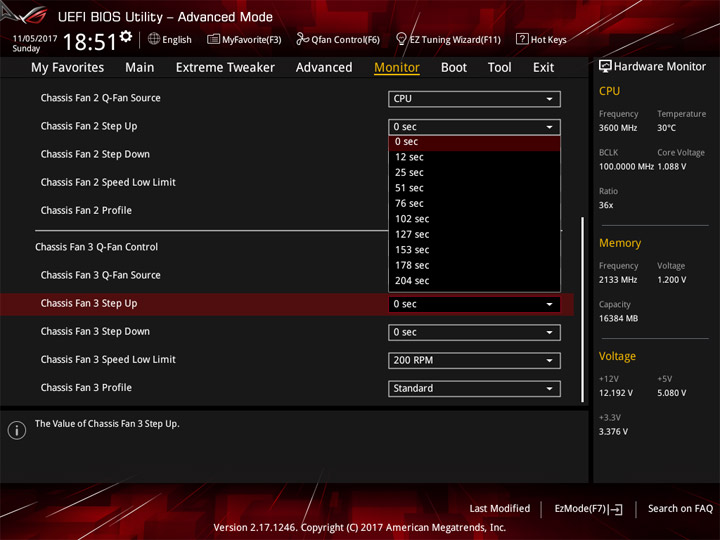Click CPU frequency value 3600 MHz
The height and width of the screenshot is (540, 720).
click(x=618, y=128)
